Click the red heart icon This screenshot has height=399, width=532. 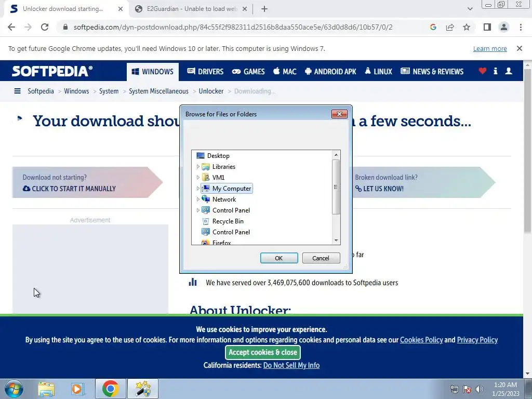(x=483, y=71)
